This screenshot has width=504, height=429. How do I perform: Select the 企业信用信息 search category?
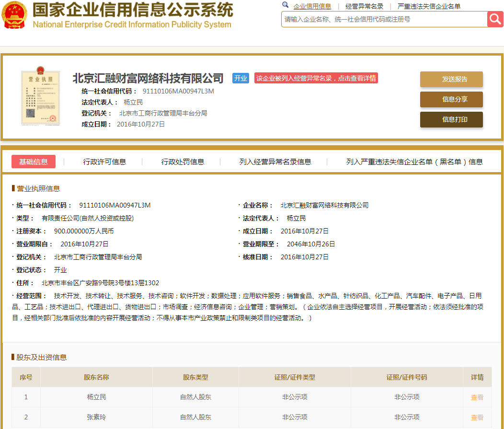point(312,6)
